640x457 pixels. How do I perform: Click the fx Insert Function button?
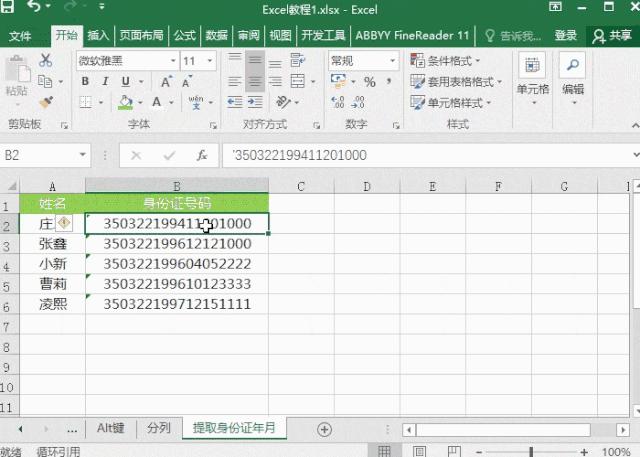click(x=202, y=155)
